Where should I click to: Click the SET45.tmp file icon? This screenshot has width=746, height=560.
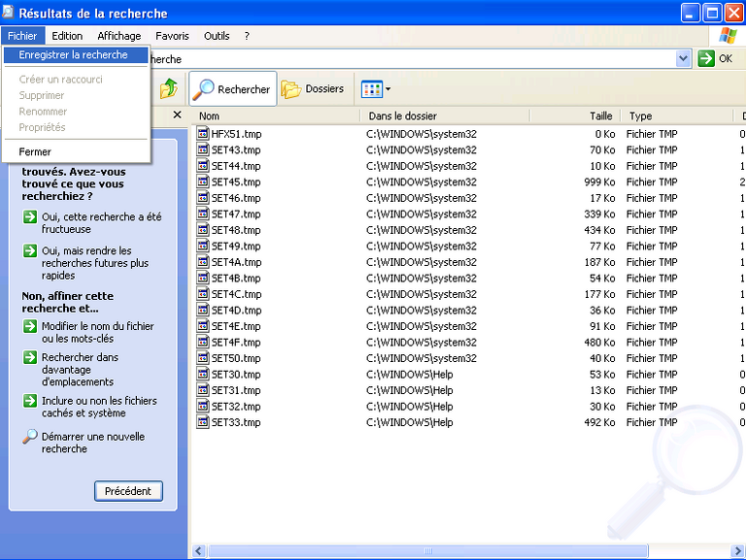[x=203, y=181]
